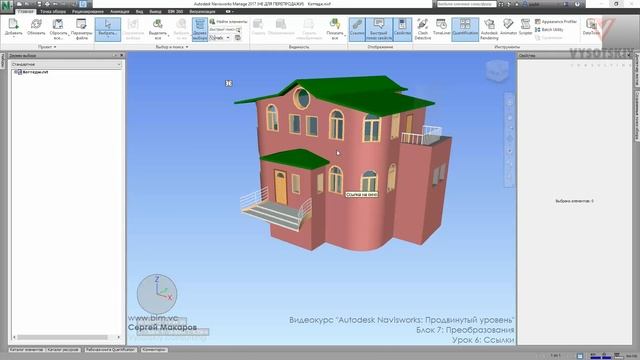Open the Добавить dropdown arrow

tap(13, 37)
